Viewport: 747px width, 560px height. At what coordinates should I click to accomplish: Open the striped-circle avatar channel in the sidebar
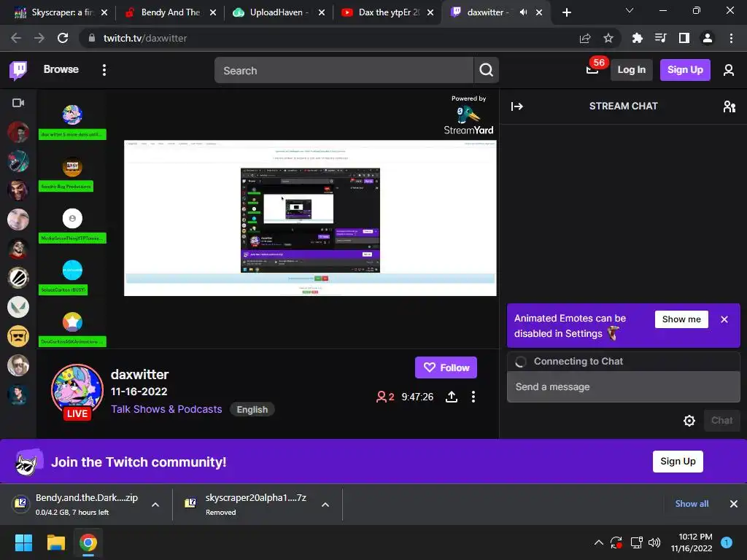[x=18, y=278]
